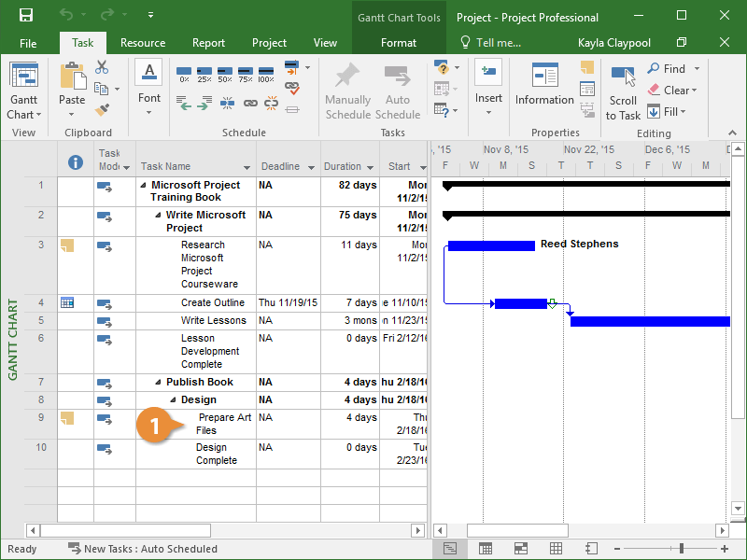The width and height of the screenshot is (747, 560).
Task: Open the Fill dropdown in Editing
Action: click(x=674, y=112)
